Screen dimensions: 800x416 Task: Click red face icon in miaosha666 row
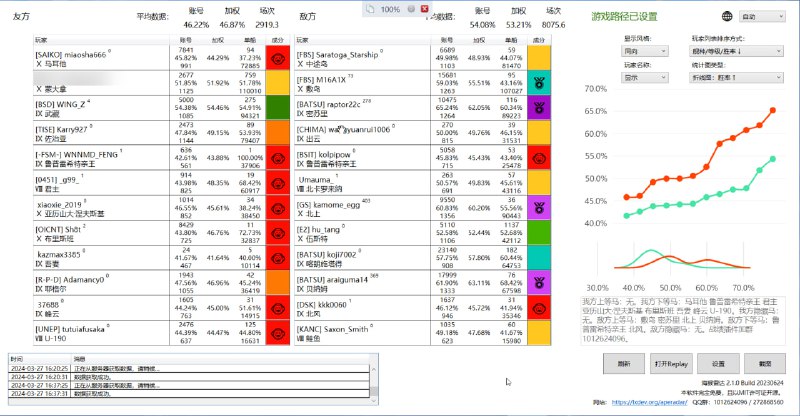click(279, 57)
